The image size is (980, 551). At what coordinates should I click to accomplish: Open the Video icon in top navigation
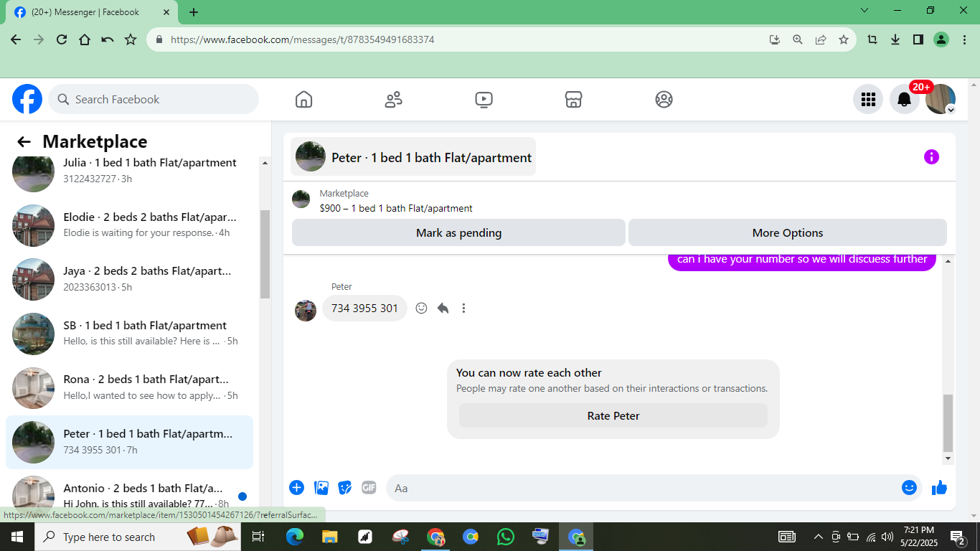coord(484,99)
